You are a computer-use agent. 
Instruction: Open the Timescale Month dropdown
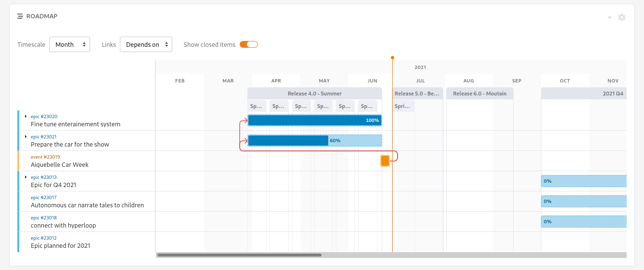pyautogui.click(x=69, y=44)
